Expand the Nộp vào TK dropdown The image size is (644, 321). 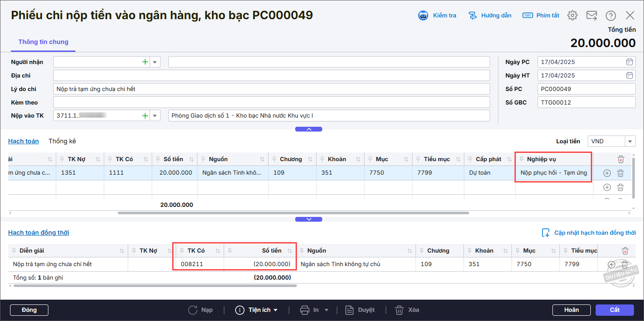pos(155,116)
